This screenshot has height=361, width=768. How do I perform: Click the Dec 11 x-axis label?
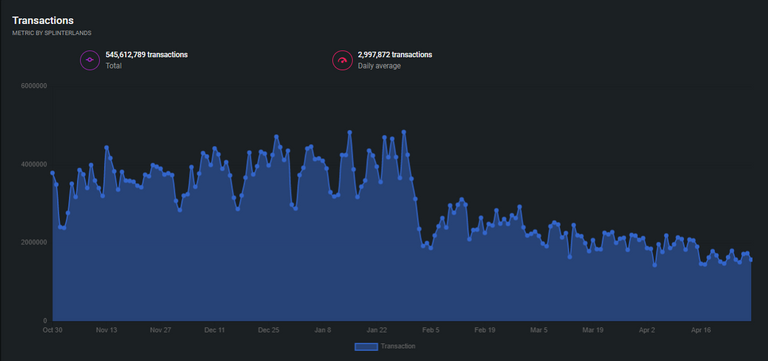tap(215, 330)
